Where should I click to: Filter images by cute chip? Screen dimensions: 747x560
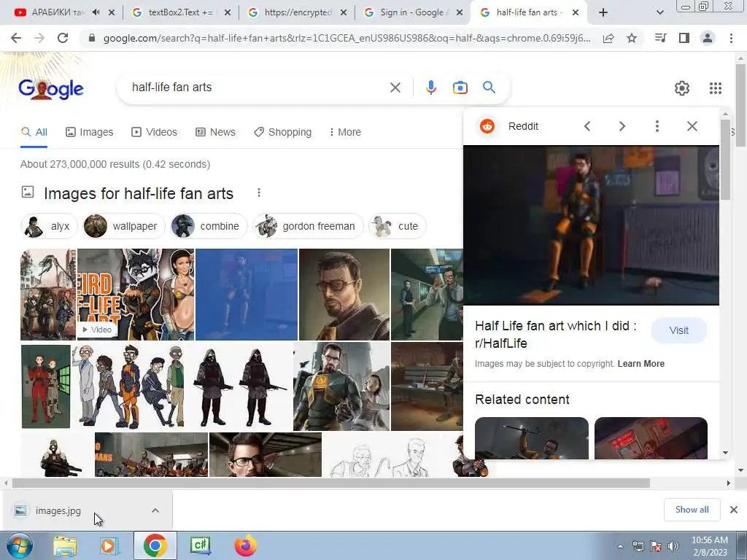click(x=398, y=226)
